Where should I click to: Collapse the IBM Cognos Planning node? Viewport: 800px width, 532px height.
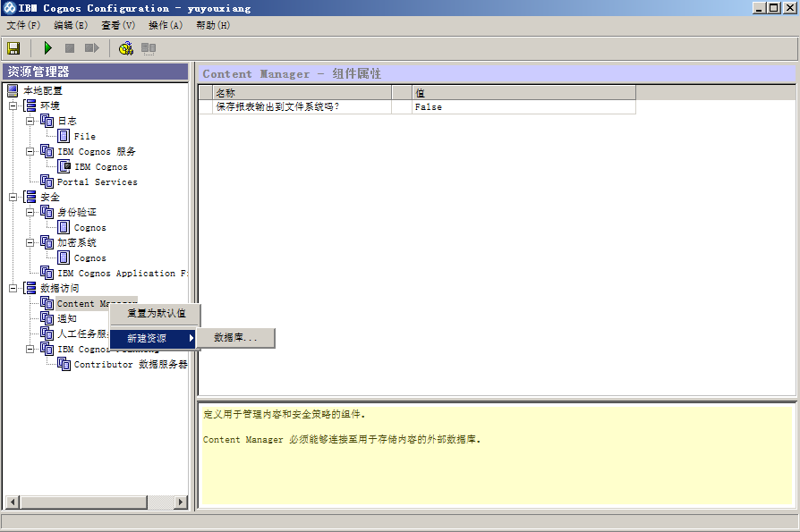point(30,349)
